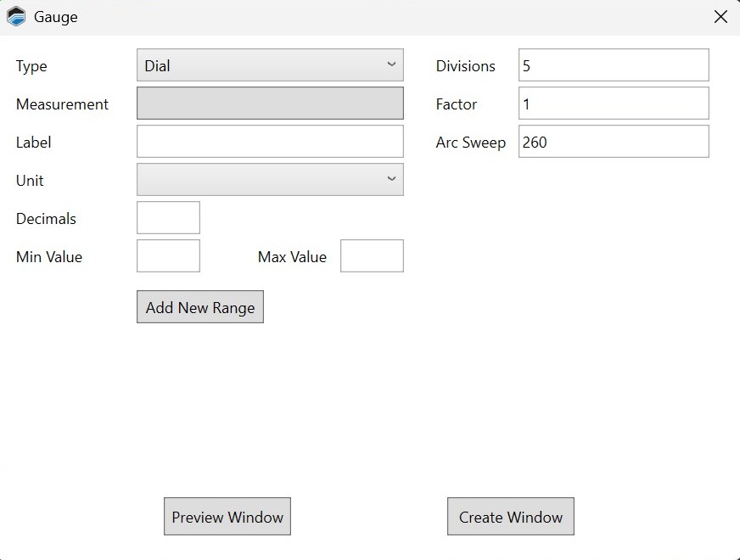
Task: Click the Arc Sweep label text
Action: point(470,143)
